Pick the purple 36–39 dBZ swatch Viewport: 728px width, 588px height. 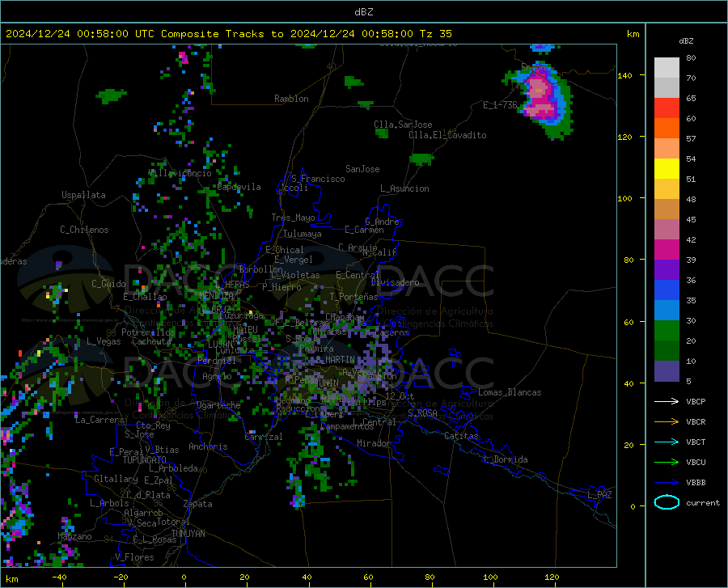coord(667,270)
